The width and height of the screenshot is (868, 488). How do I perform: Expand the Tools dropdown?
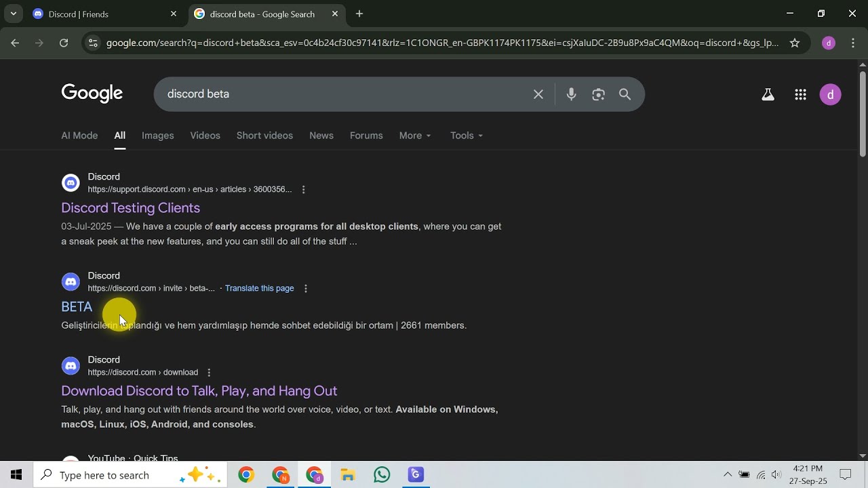467,136
